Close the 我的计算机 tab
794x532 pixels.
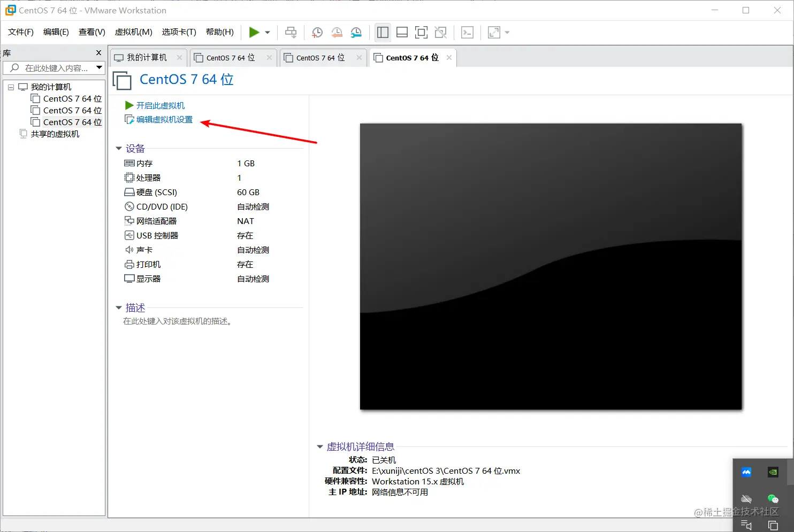pos(179,57)
